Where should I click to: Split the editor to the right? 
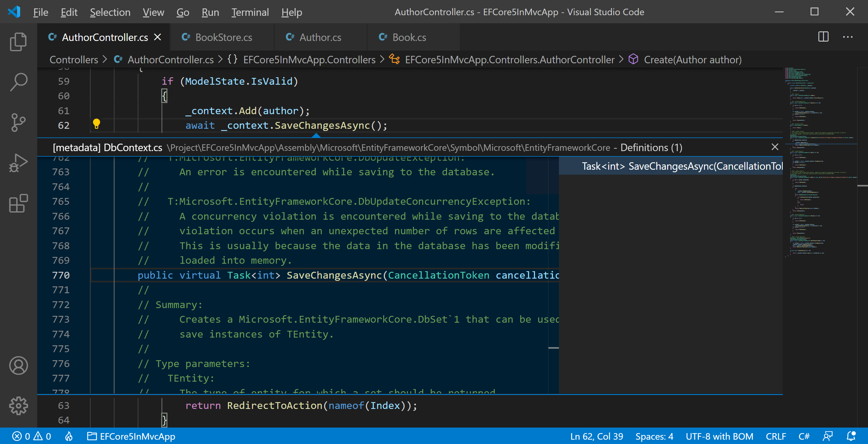pos(823,37)
